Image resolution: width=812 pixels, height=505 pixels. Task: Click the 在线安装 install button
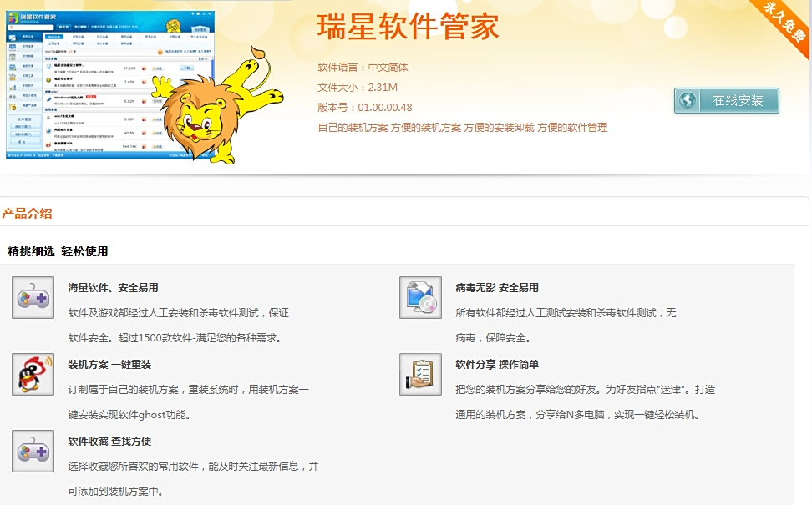click(x=726, y=100)
